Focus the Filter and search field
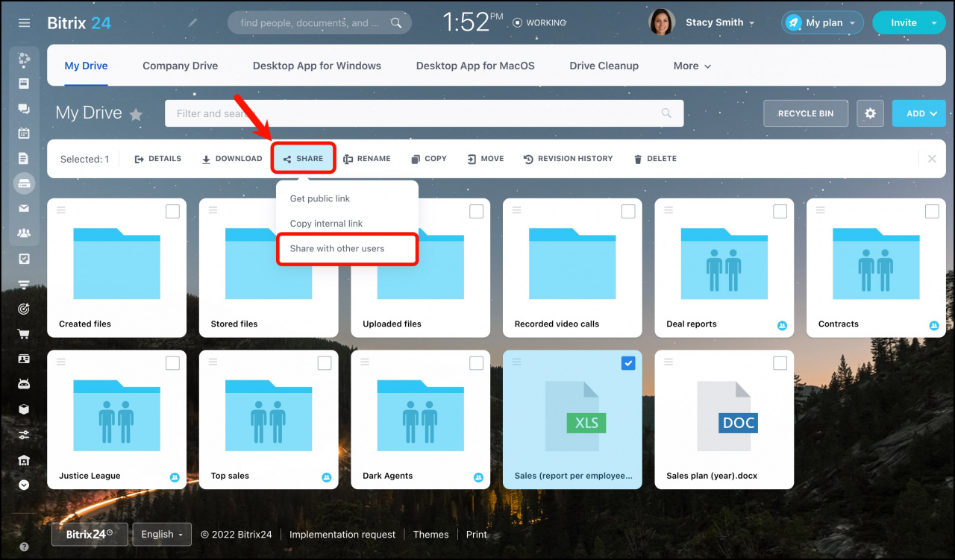 [424, 113]
